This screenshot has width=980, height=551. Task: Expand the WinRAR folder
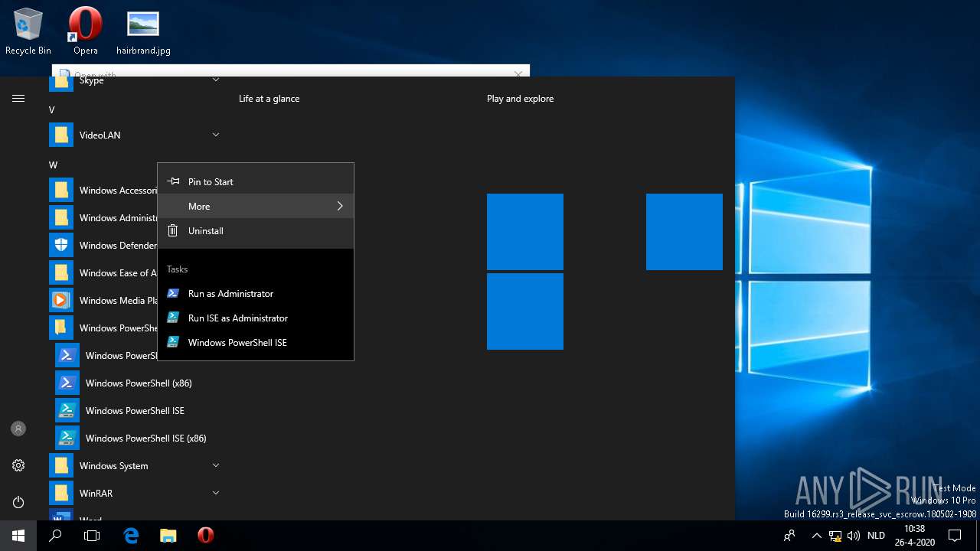click(135, 494)
